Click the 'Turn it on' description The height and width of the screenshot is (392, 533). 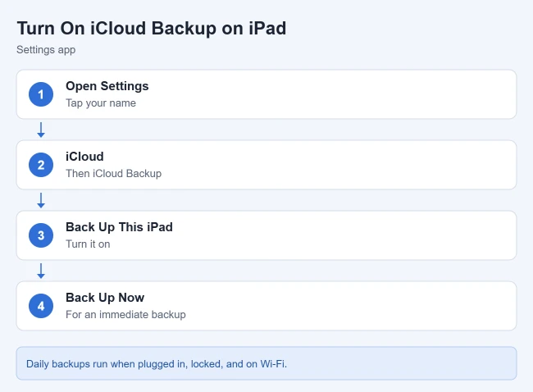click(x=88, y=244)
